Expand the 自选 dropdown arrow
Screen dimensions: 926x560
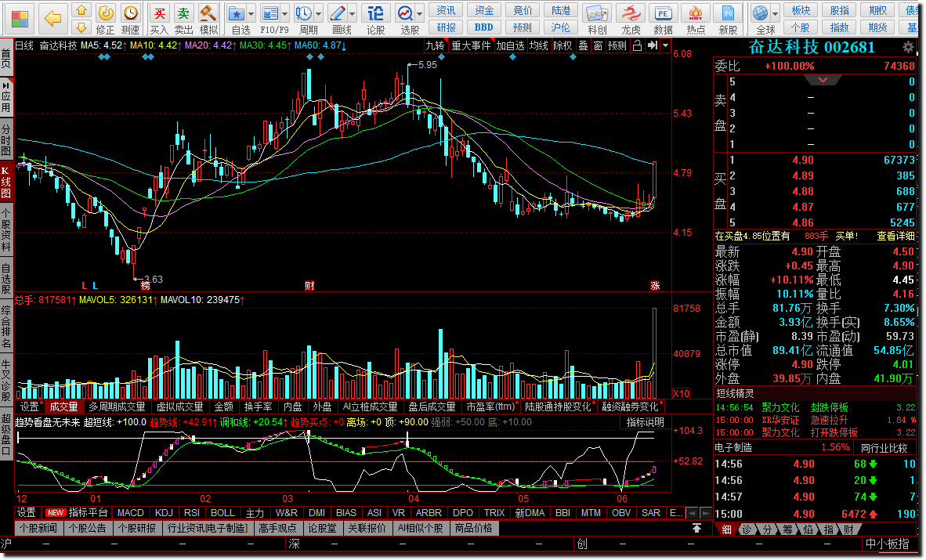tap(251, 13)
